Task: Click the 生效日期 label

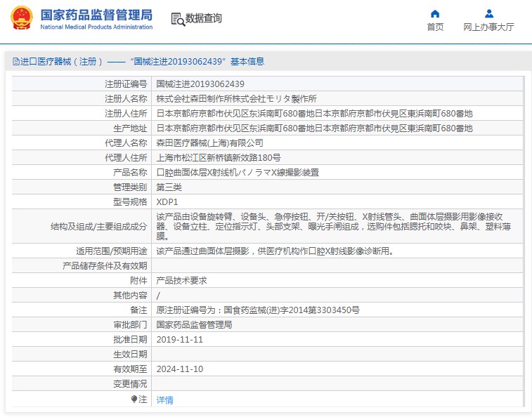Action: click(130, 355)
